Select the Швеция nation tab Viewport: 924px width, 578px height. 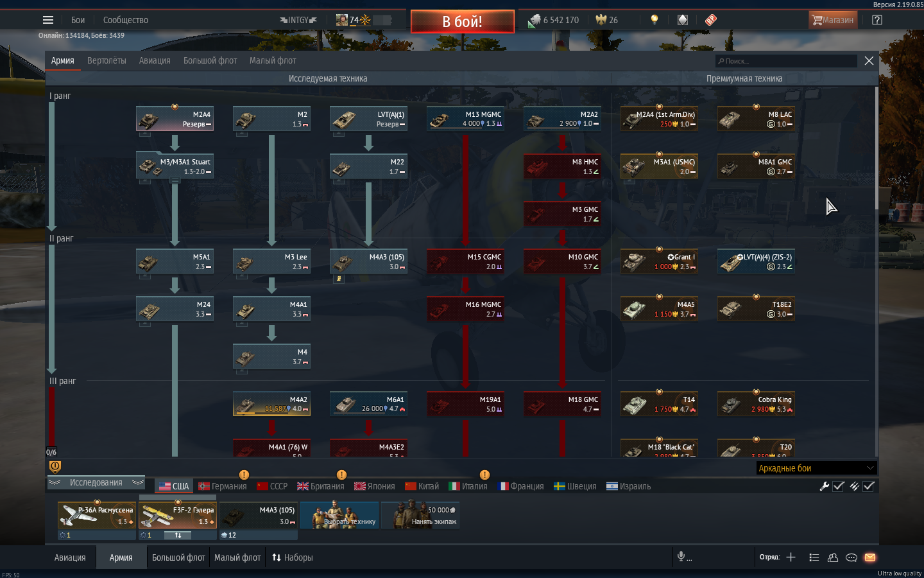[x=575, y=486]
